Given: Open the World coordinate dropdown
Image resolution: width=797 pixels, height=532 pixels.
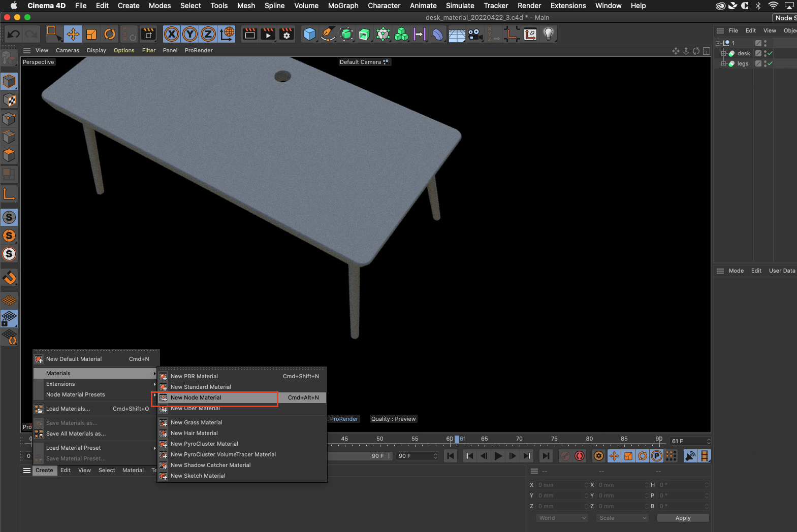Looking at the screenshot, I should [x=562, y=518].
